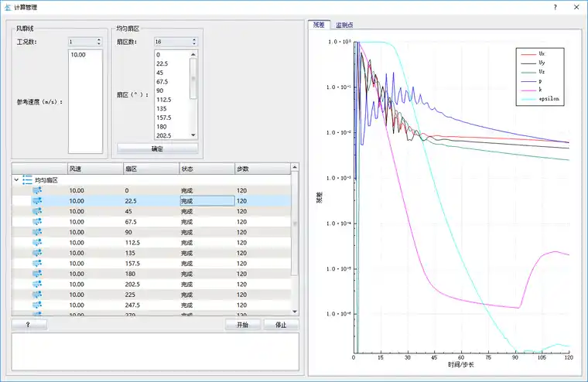Click the sector list scroll up arrow
The image size is (588, 382).
[x=193, y=54]
